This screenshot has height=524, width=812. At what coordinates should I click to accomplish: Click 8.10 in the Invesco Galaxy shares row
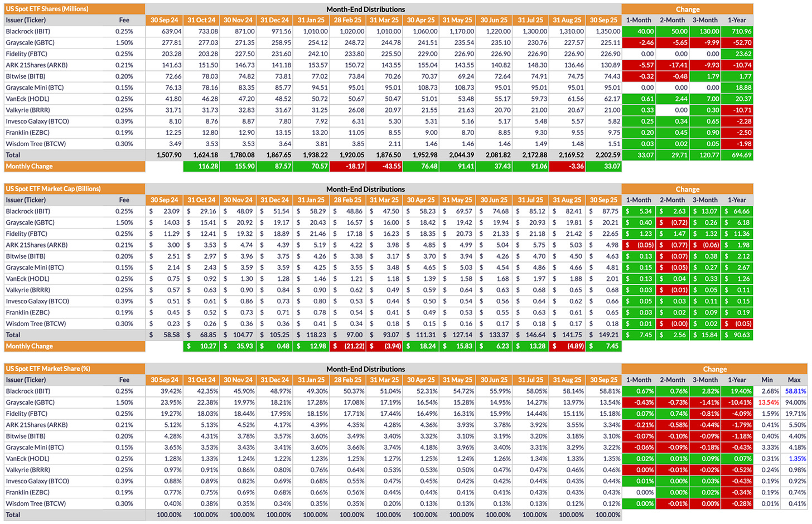(x=175, y=121)
